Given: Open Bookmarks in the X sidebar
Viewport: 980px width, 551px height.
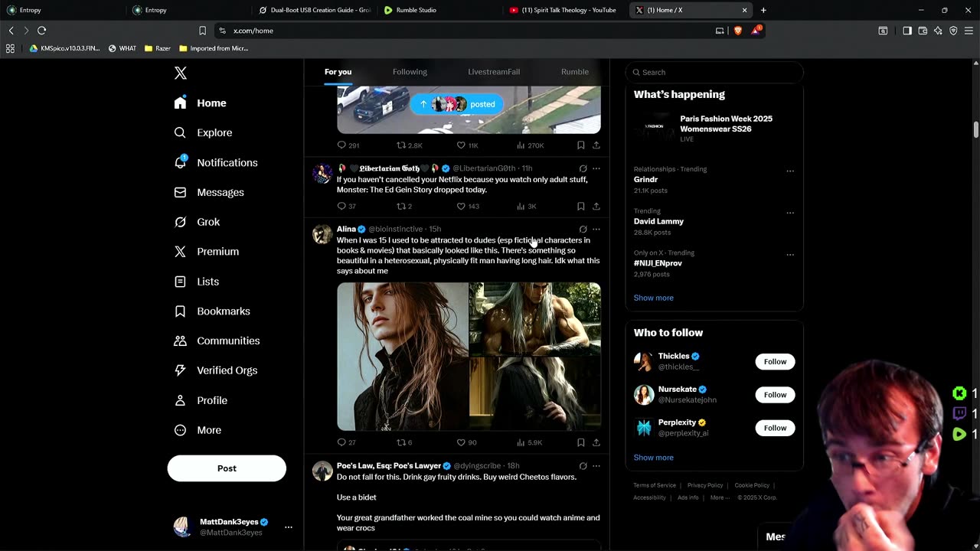Looking at the screenshot, I should (x=212, y=311).
